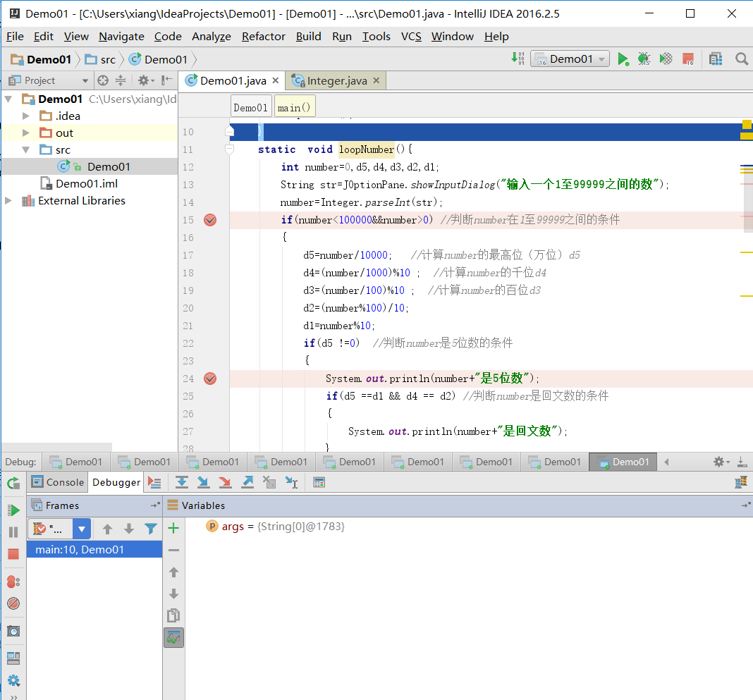The width and height of the screenshot is (753, 700).
Task: Click Show Execution Point icon
Action: tap(154, 482)
